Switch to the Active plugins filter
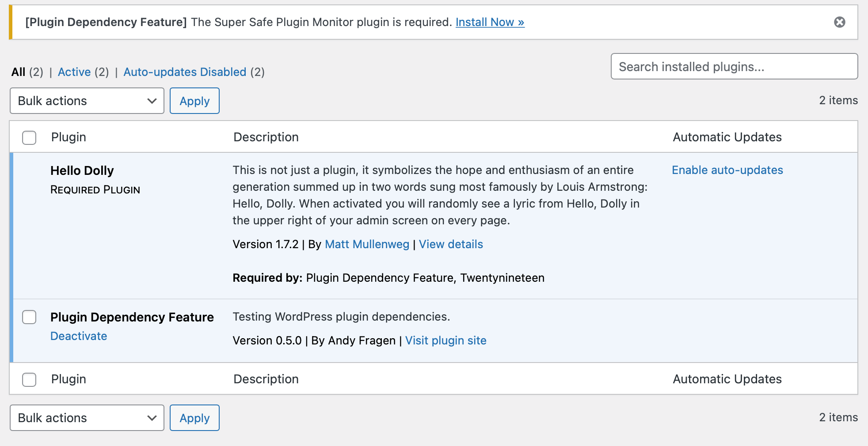The width and height of the screenshot is (868, 446). [74, 72]
